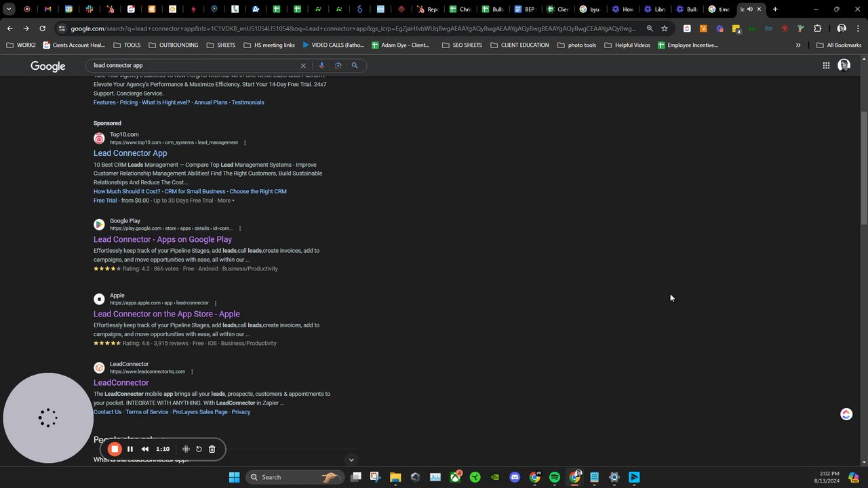Start a voice search with the microphone
Screen dimensions: 868x488
coord(321,66)
